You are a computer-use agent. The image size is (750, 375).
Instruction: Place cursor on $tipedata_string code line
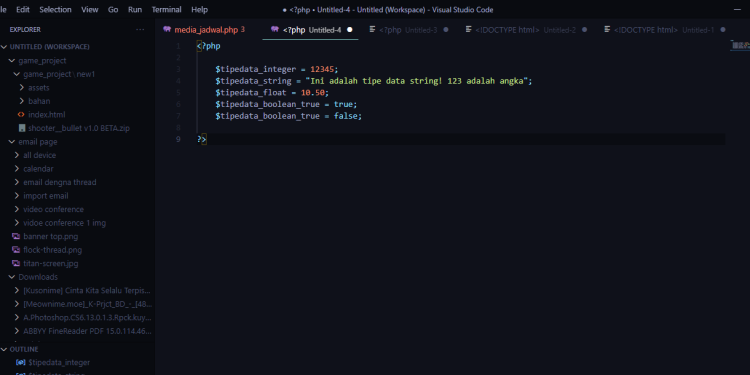pos(373,81)
